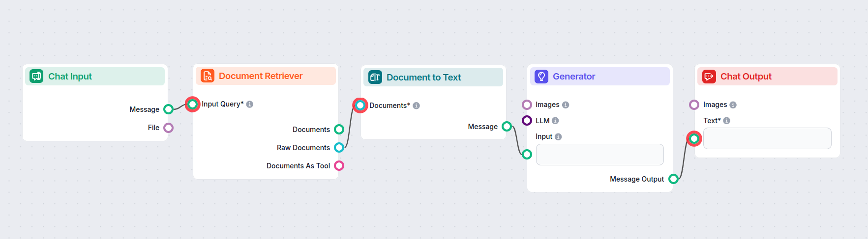The width and height of the screenshot is (868, 239).
Task: Click the Chat Input node icon
Action: 36,76
